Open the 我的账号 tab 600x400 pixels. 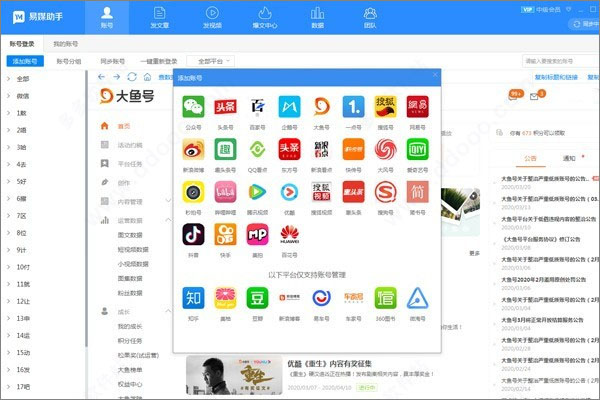pos(67,44)
